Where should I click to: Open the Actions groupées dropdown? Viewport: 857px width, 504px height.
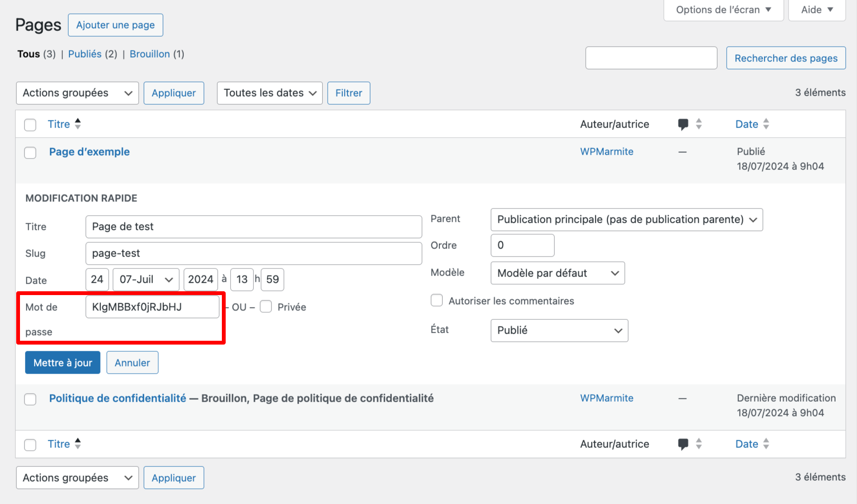pos(77,93)
